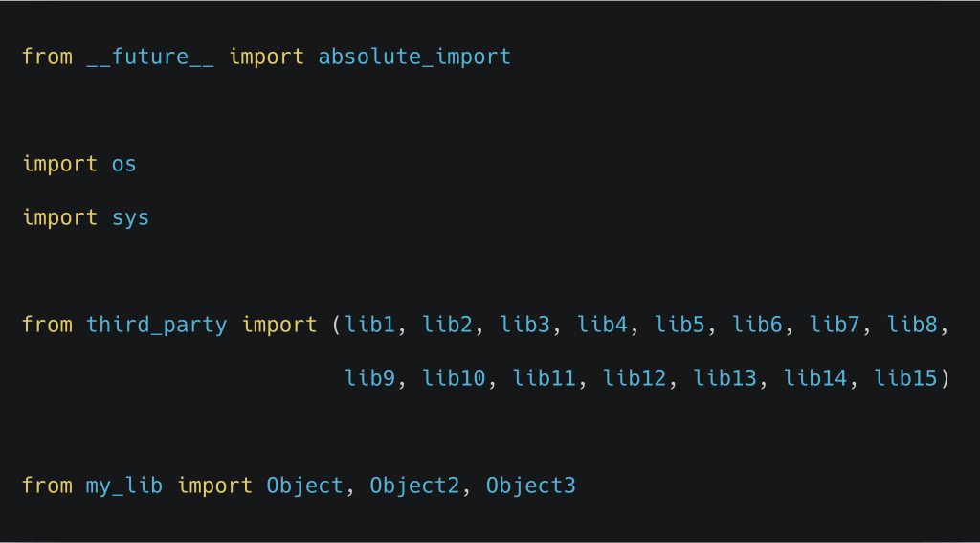This screenshot has height=543, width=980.
Task: Click the sys module name
Action: (x=131, y=217)
